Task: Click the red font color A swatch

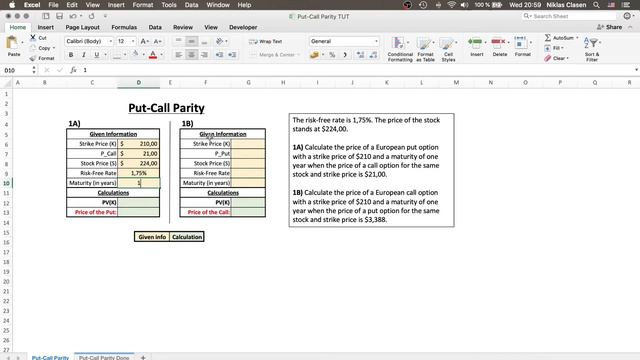Action: tap(153, 54)
